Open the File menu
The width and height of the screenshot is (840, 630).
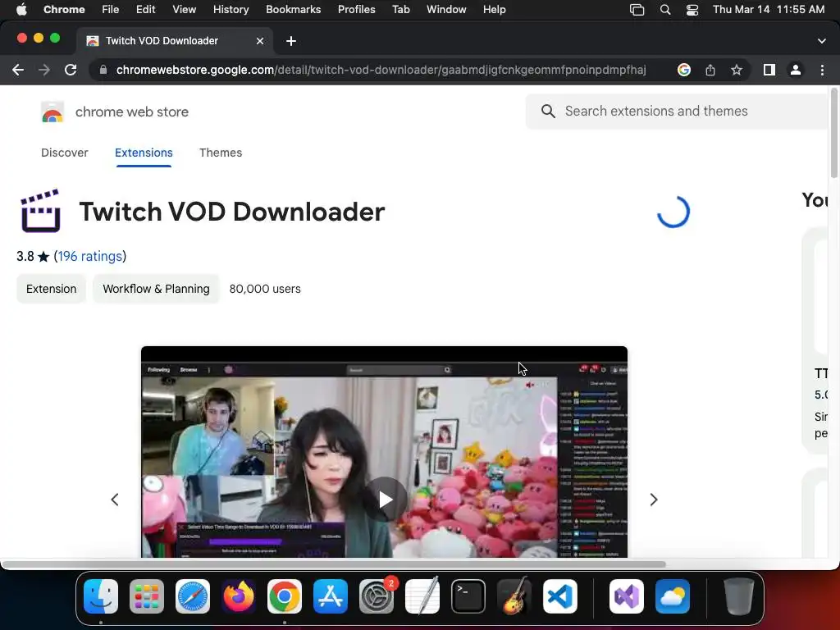pyautogui.click(x=111, y=9)
